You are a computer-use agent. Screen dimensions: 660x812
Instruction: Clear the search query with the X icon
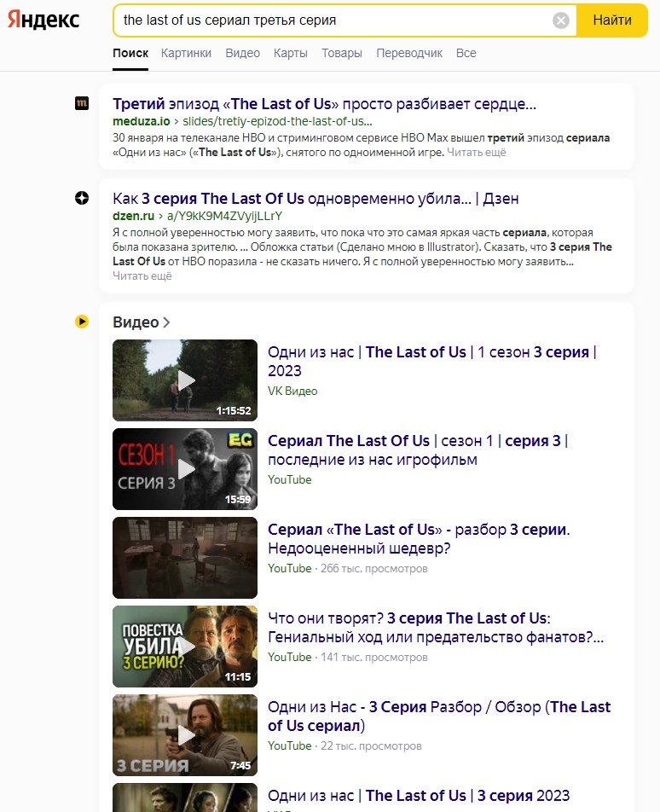tap(561, 20)
